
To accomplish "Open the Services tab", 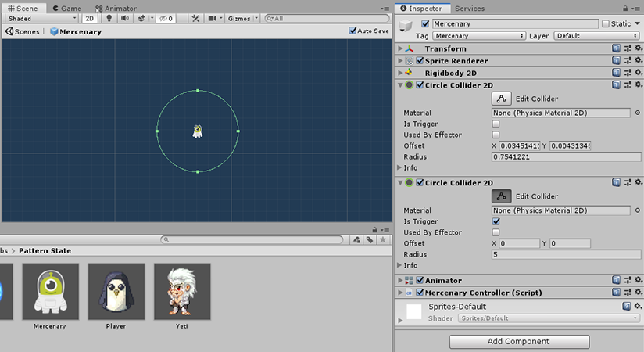I will 469,8.
